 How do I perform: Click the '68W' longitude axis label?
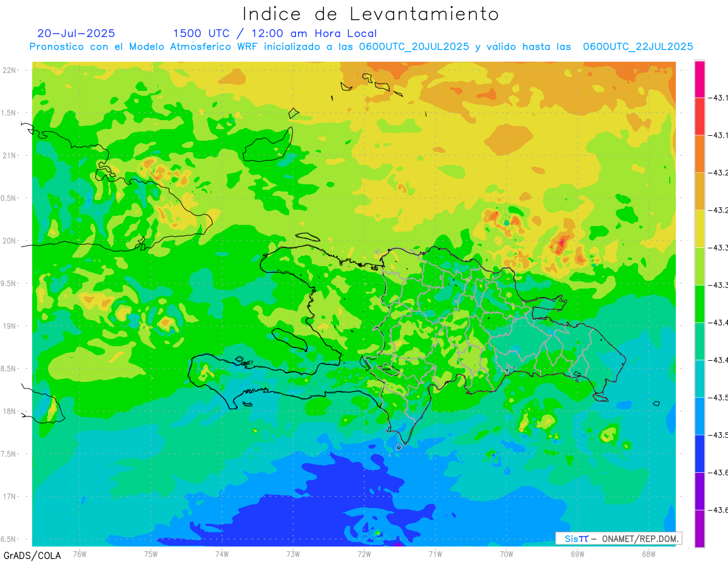pos(649,554)
